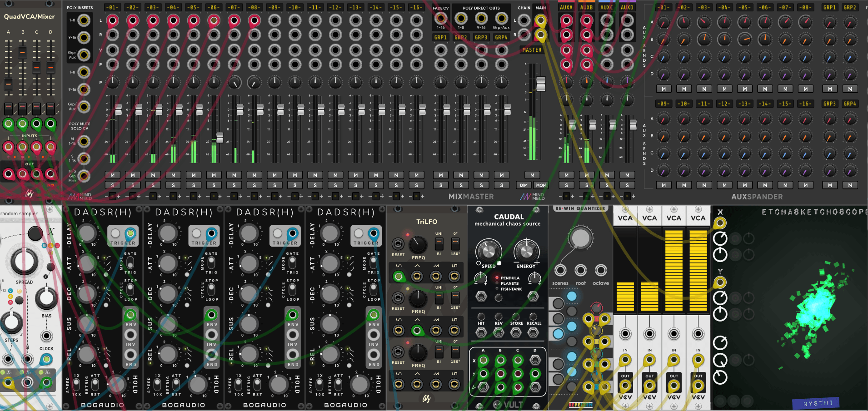Click the manual TRIGGER button on leftmost DADSR(H)
This screenshot has width=868, height=411.
[x=116, y=233]
